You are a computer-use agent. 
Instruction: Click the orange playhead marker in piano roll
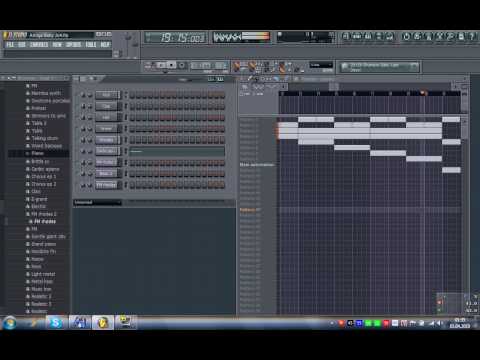(x=424, y=93)
